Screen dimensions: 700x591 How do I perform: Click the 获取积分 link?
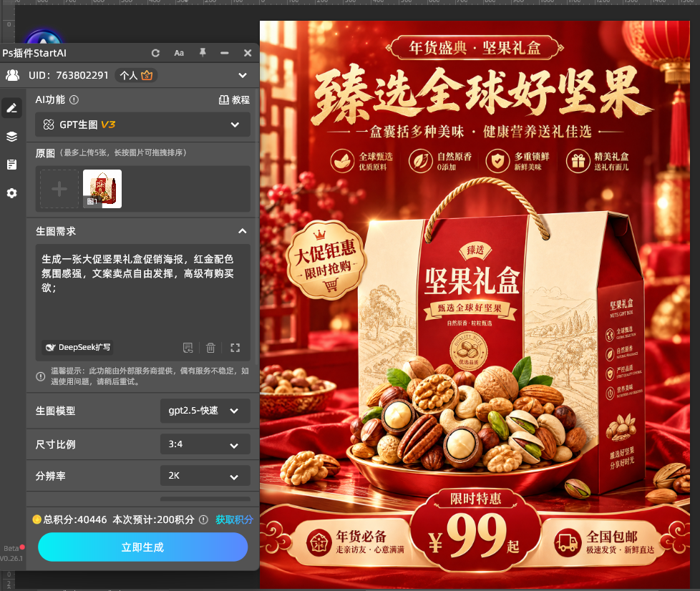coord(234,519)
